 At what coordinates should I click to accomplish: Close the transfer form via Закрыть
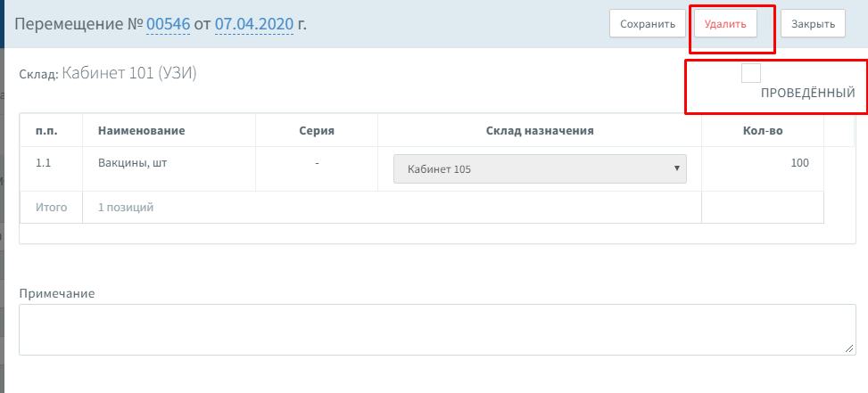813,24
